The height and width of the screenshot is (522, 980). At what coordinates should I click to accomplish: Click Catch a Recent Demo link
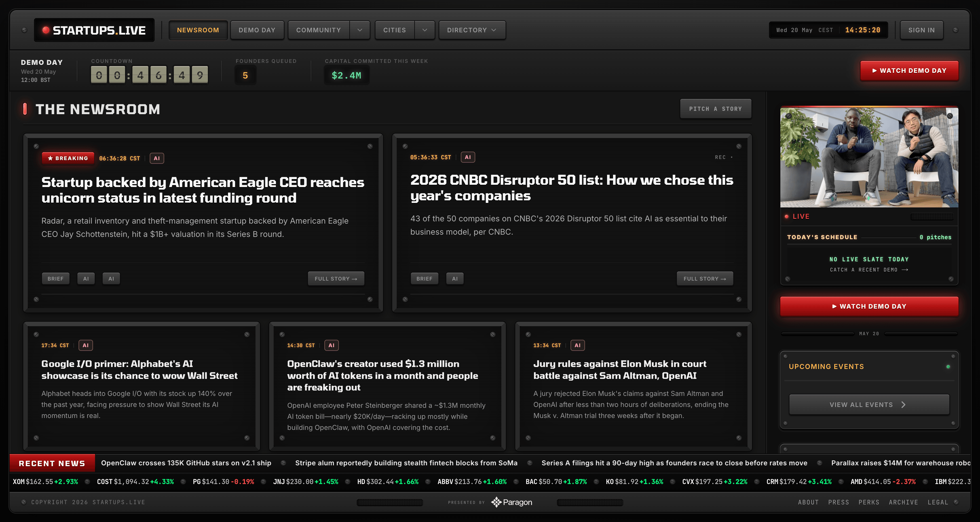pos(869,270)
